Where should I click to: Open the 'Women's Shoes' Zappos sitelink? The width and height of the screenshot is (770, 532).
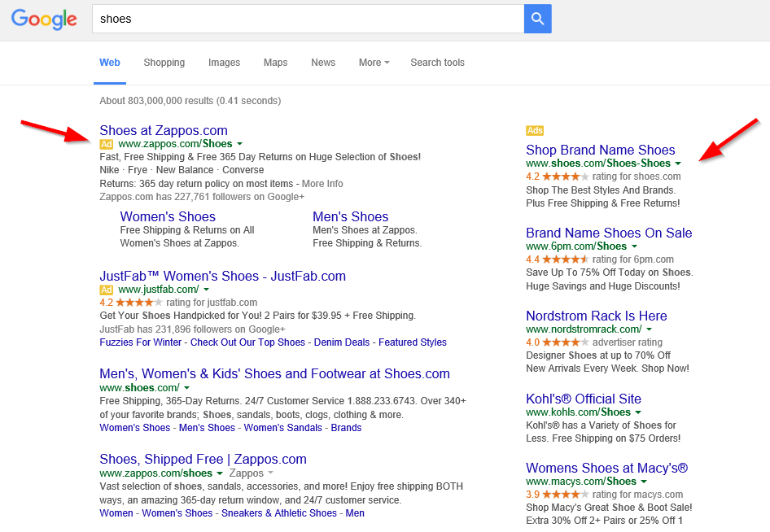tap(168, 216)
